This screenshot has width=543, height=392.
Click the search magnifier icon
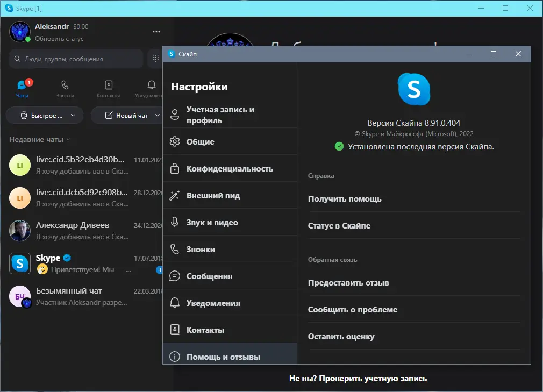(x=17, y=59)
